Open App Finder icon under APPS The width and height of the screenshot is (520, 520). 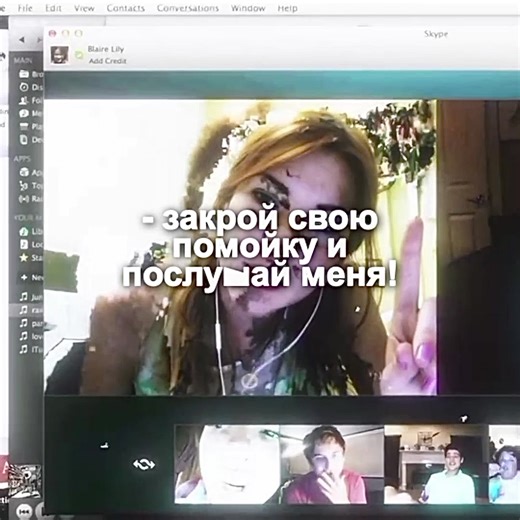[24, 172]
